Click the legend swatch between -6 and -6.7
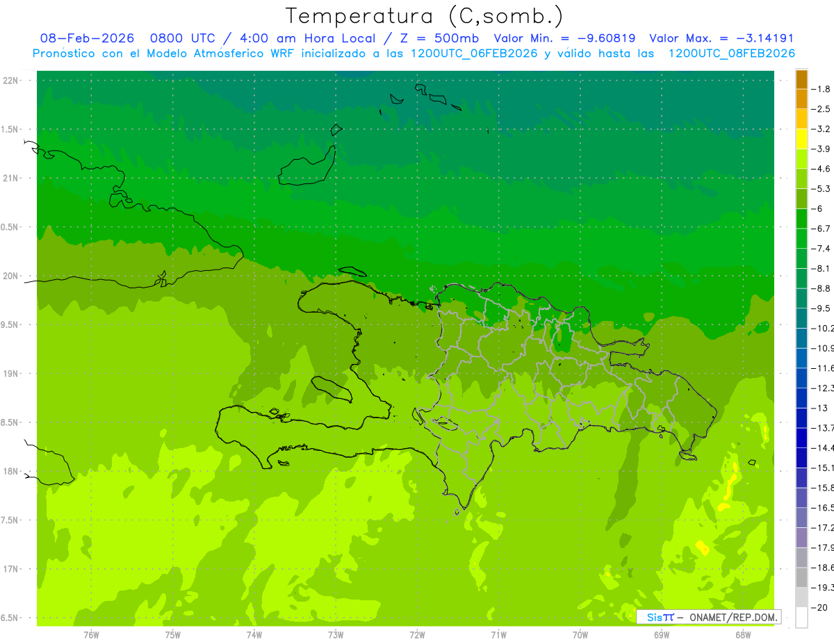Viewport: 834px width, 644px height. (x=801, y=219)
